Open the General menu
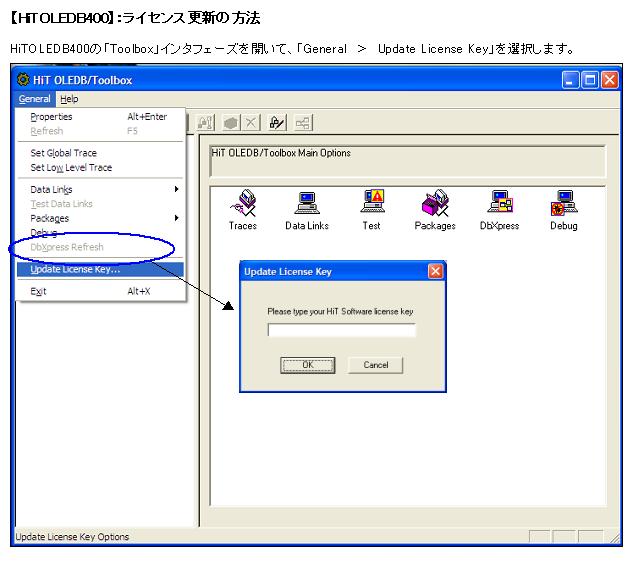 tap(34, 99)
